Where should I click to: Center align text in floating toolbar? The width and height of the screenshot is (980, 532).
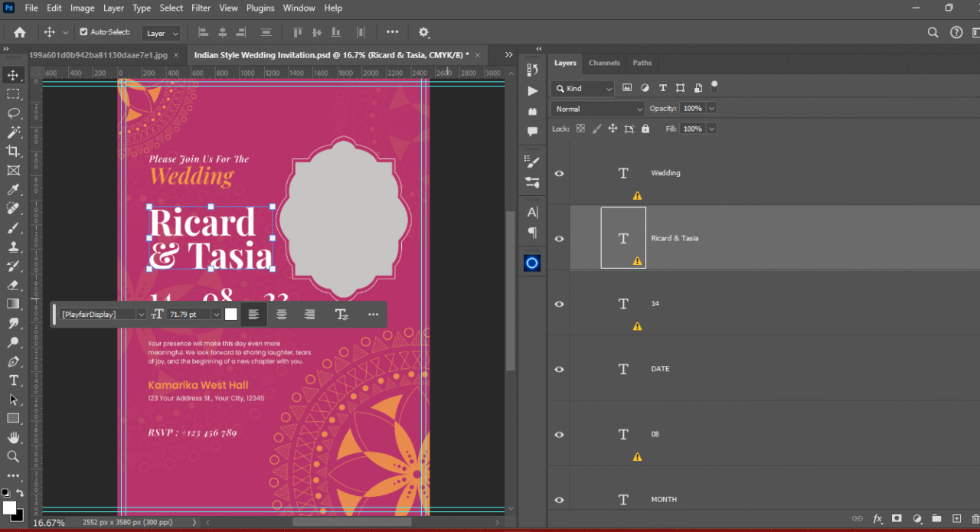[282, 315]
